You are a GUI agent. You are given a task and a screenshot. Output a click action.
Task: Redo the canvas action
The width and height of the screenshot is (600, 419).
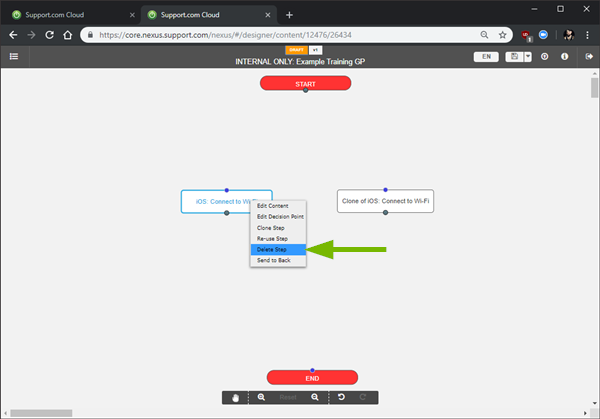(363, 397)
